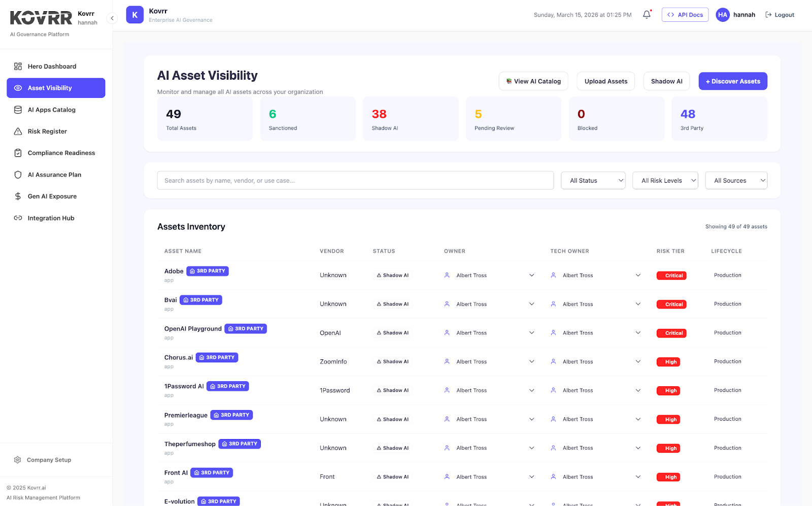The width and height of the screenshot is (812, 506).
Task: Click the Premierleague asset name
Action: click(186, 415)
